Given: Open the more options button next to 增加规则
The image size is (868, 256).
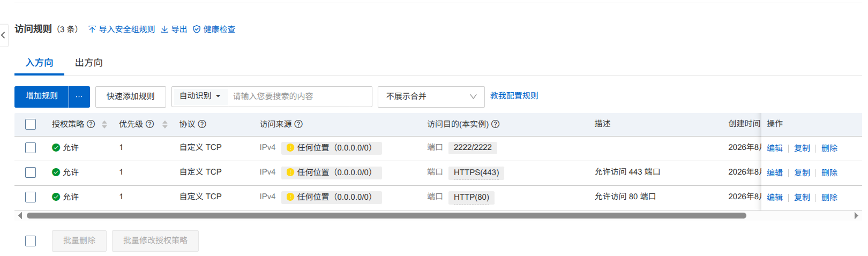Looking at the screenshot, I should coord(79,97).
